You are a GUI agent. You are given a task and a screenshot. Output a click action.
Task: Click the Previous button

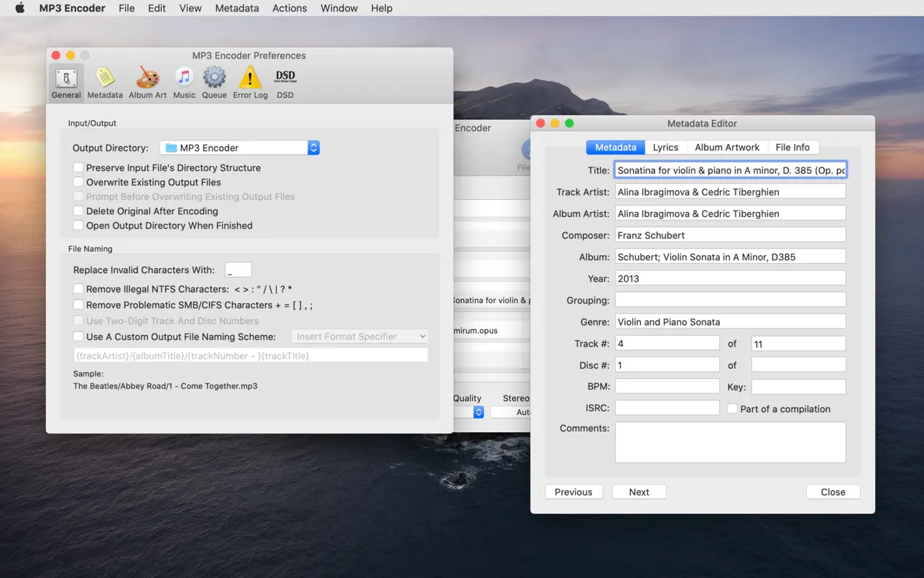[x=573, y=492]
